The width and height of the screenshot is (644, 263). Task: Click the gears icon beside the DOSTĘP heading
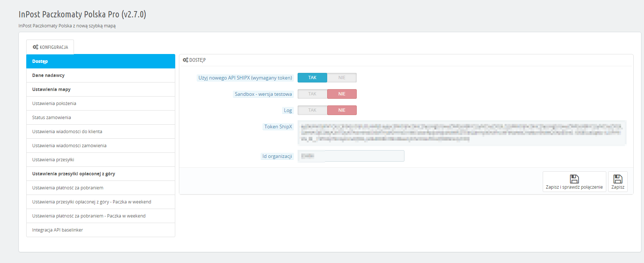click(186, 60)
